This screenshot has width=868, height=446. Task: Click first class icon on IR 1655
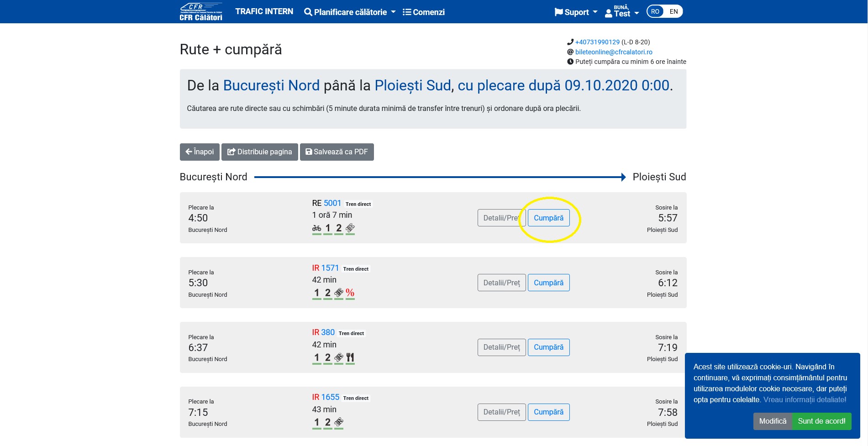click(316, 423)
